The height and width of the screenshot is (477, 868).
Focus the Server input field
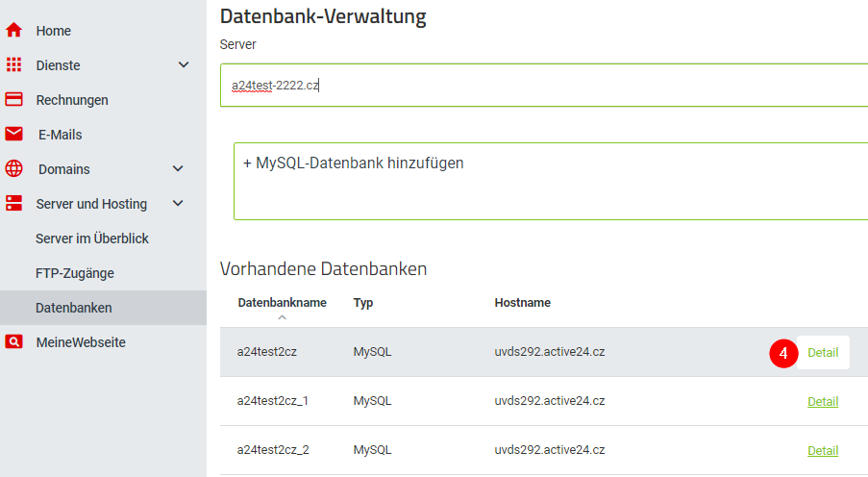[x=544, y=85]
